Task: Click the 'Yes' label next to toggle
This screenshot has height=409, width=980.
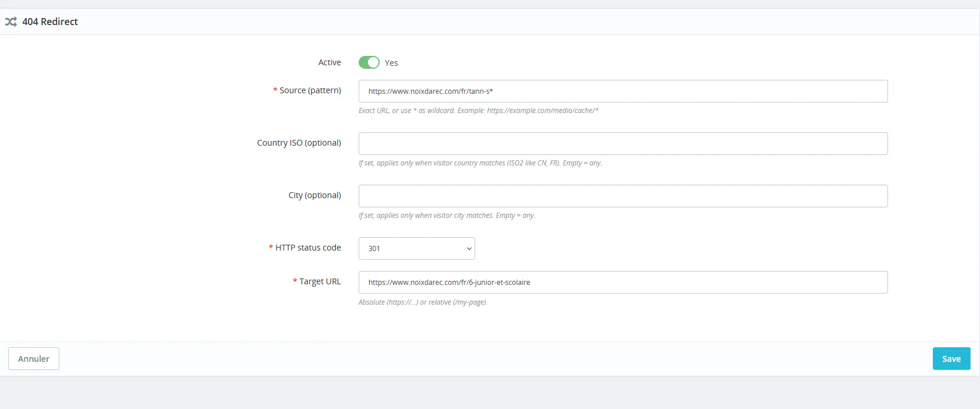Action: pos(391,63)
